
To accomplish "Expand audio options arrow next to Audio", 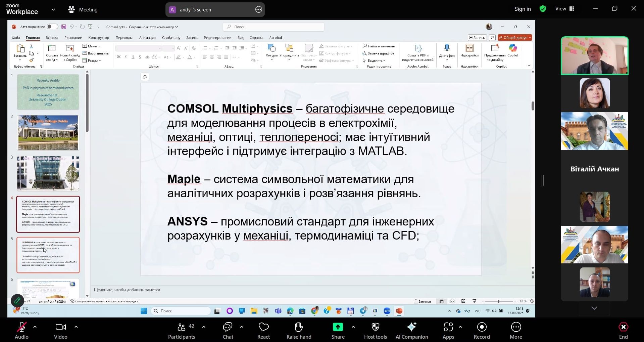I will pos(35,327).
